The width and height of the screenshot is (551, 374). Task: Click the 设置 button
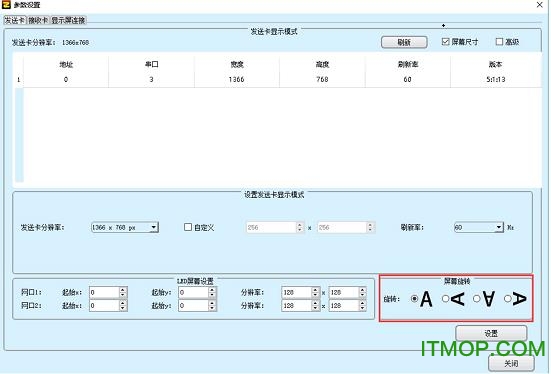[491, 333]
